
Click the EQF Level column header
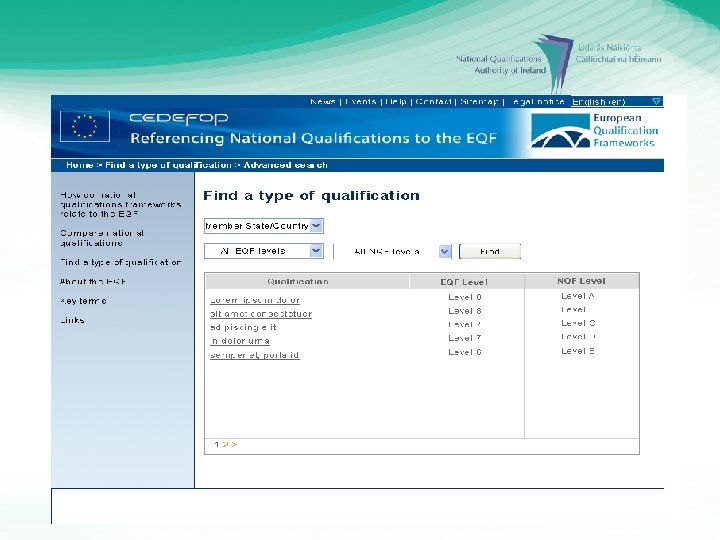pyautogui.click(x=467, y=281)
